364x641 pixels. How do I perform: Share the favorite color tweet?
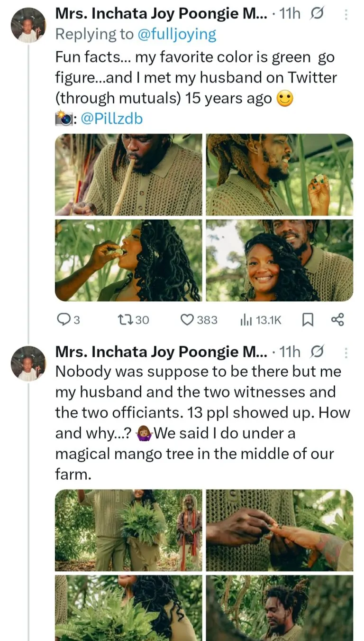click(x=337, y=320)
